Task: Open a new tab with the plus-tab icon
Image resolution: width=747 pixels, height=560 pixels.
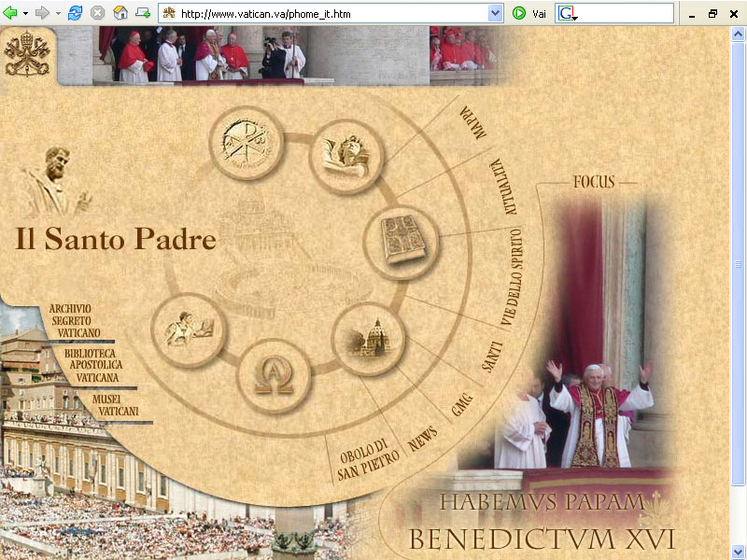Action: tap(143, 13)
